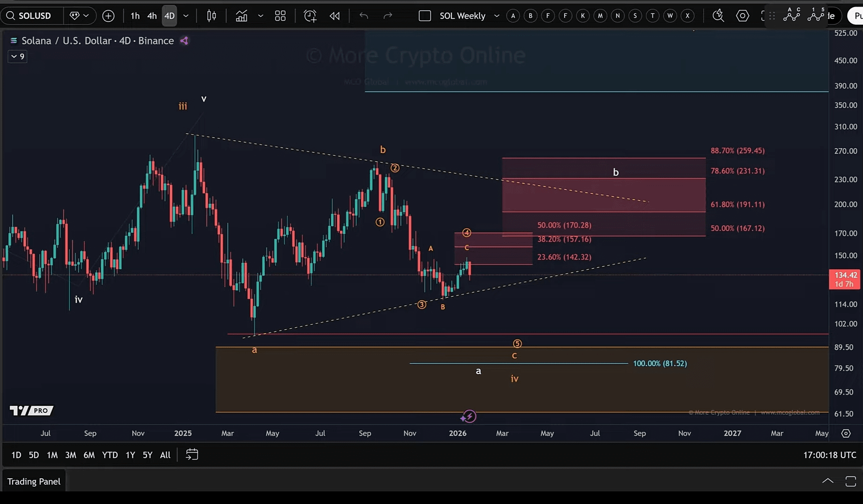Set chart range to All
Viewport: 863px width, 504px height.
[x=165, y=455]
